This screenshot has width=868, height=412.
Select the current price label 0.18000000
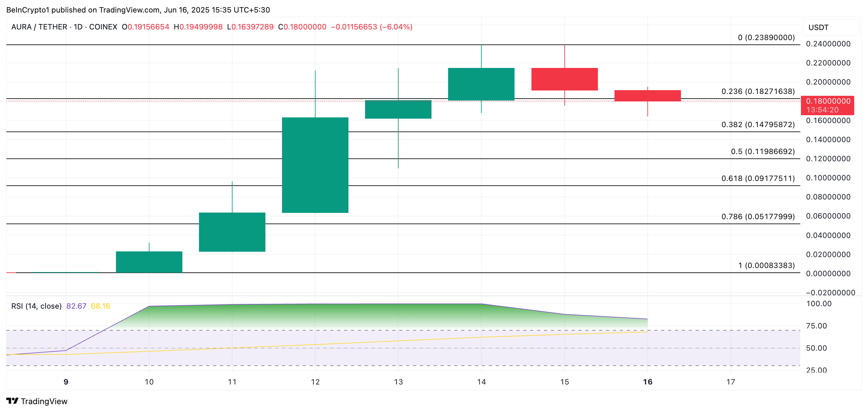pos(828,101)
